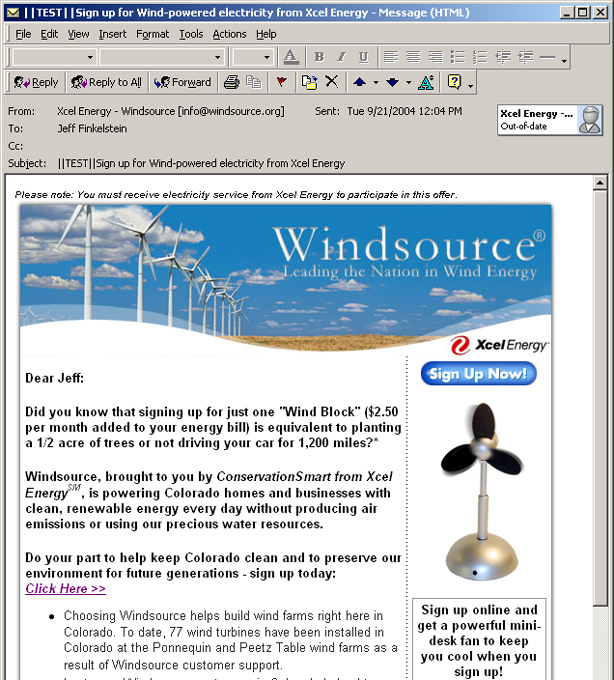614x680 pixels.
Task: Click the Increase Indent icon
Action: (x=526, y=57)
